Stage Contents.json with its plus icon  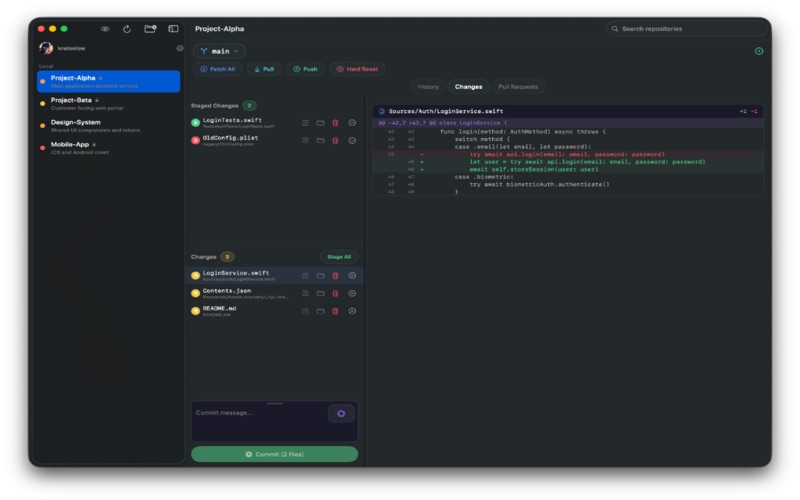click(x=352, y=293)
